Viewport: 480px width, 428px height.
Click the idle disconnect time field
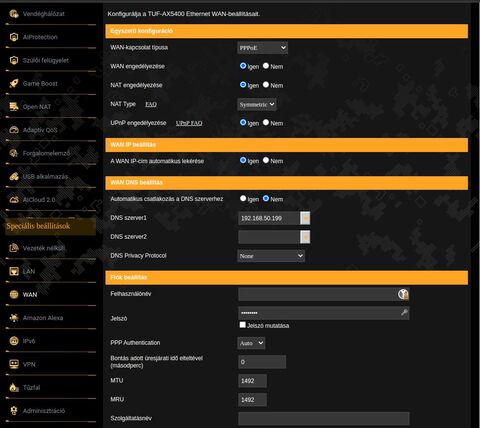tap(262, 362)
